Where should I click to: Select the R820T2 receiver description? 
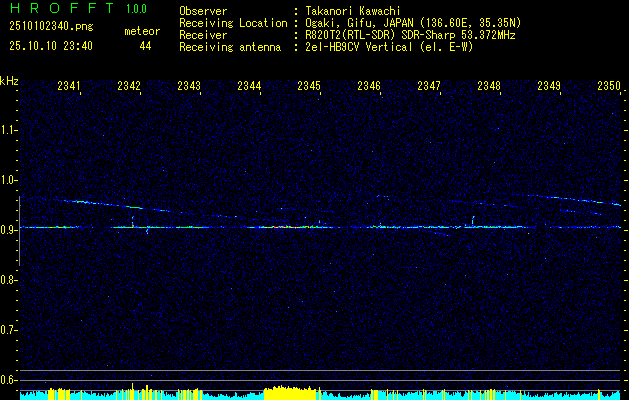(x=409, y=34)
